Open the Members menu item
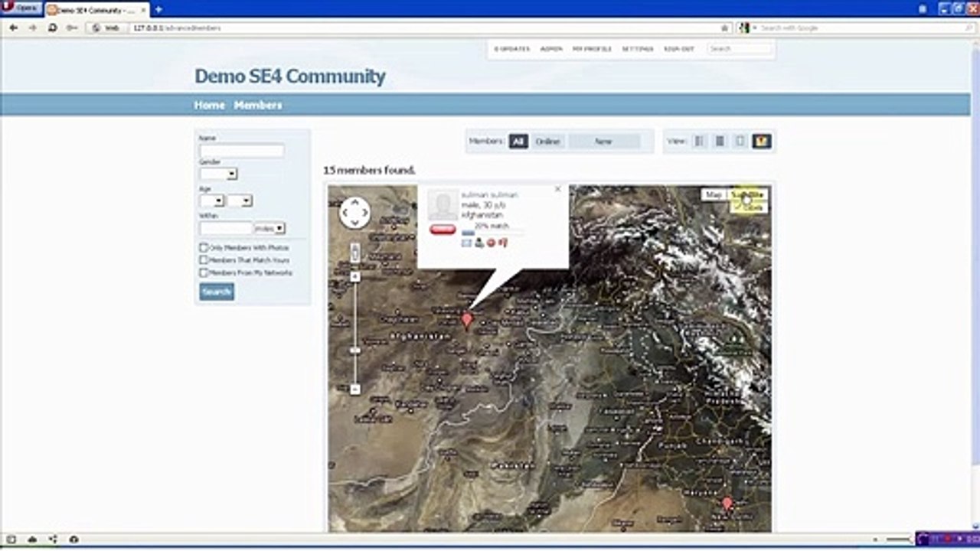The width and height of the screenshot is (980, 551). [258, 105]
